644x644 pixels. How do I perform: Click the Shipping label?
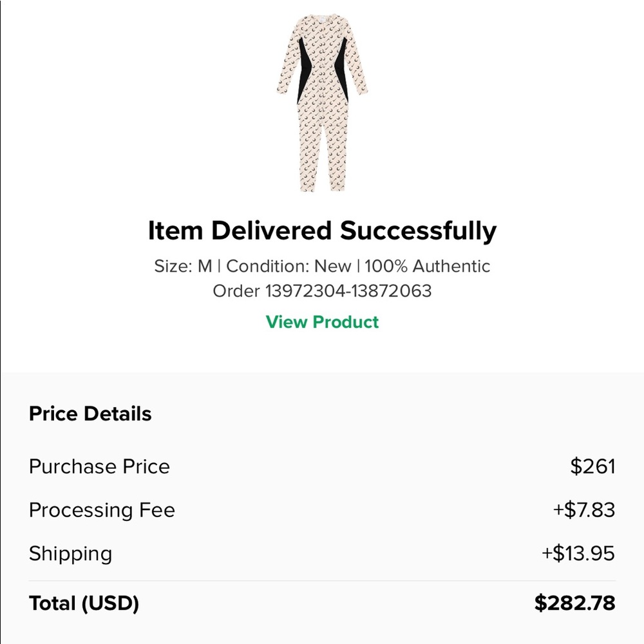[70, 554]
